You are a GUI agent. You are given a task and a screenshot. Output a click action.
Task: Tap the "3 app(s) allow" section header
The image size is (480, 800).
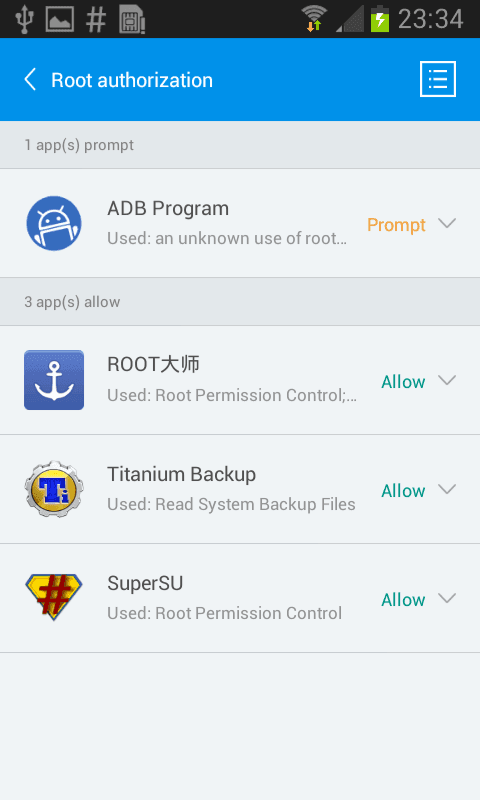click(x=240, y=302)
